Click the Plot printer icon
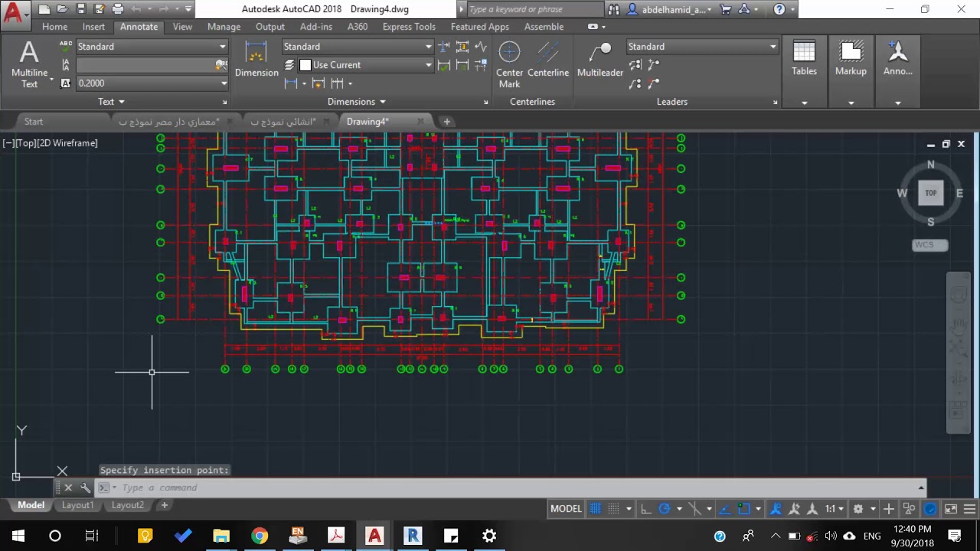The width and height of the screenshot is (980, 551). pos(117,9)
